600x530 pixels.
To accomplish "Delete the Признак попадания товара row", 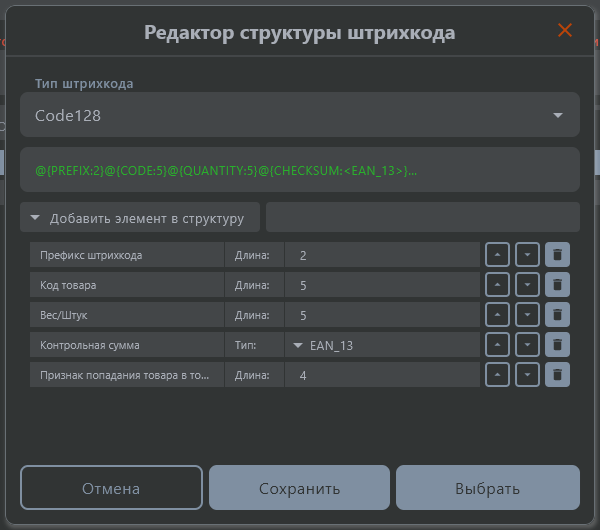I will (557, 375).
